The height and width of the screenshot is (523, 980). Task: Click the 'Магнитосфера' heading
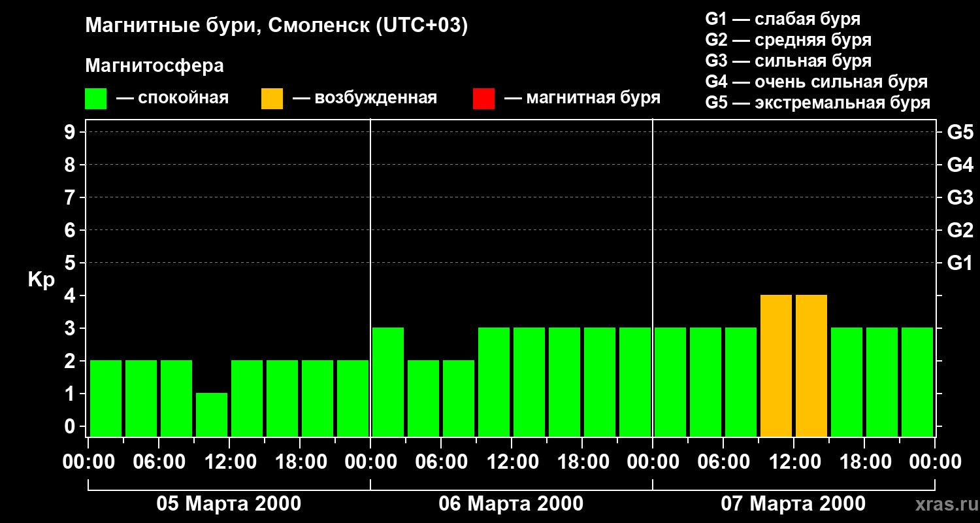click(x=154, y=66)
